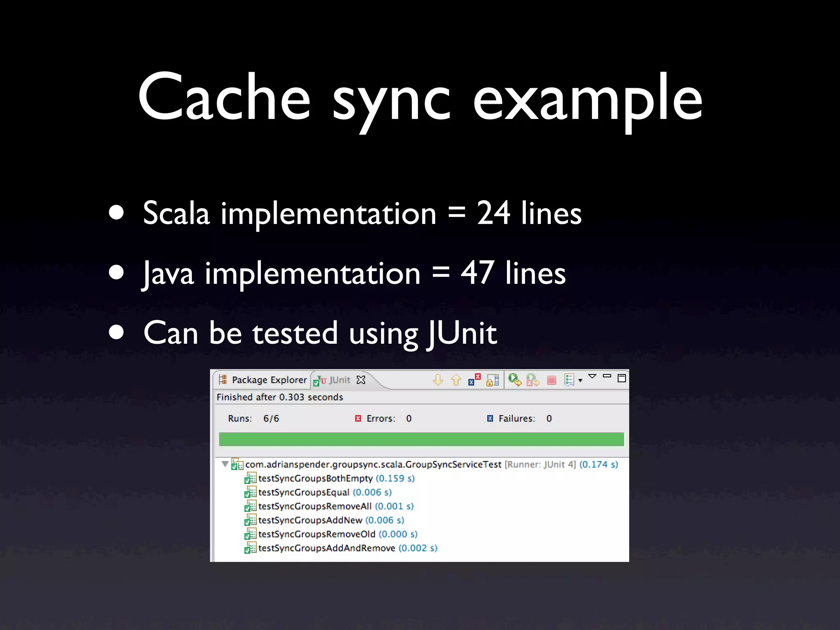Viewport: 840px width, 630px height.
Task: Click the red Errors icon
Action: (358, 418)
